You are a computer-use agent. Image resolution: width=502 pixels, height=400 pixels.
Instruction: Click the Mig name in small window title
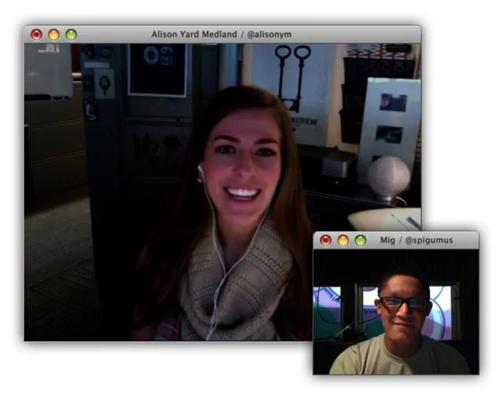tap(387, 240)
